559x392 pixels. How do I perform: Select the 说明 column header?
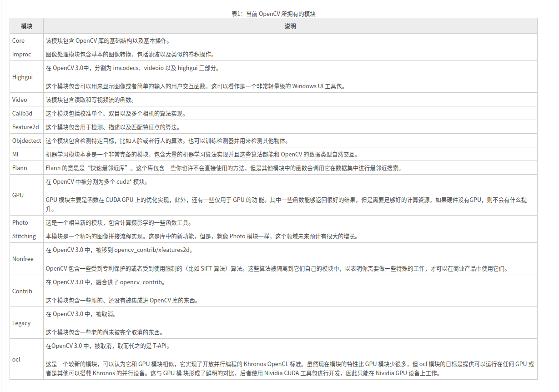(x=291, y=26)
